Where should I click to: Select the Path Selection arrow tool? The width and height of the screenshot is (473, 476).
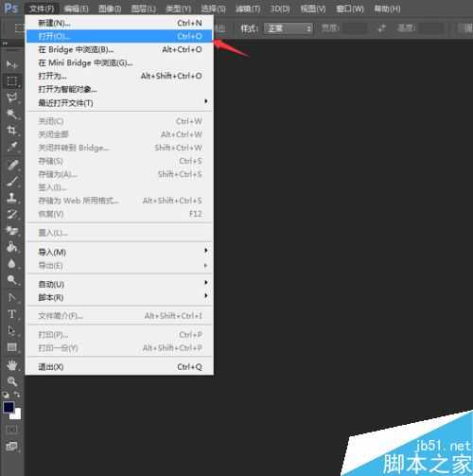11,330
